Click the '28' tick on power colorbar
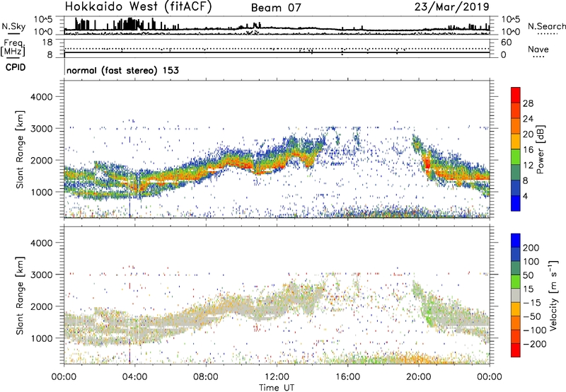Image resolution: width=566 pixels, height=392 pixels. coord(528,103)
